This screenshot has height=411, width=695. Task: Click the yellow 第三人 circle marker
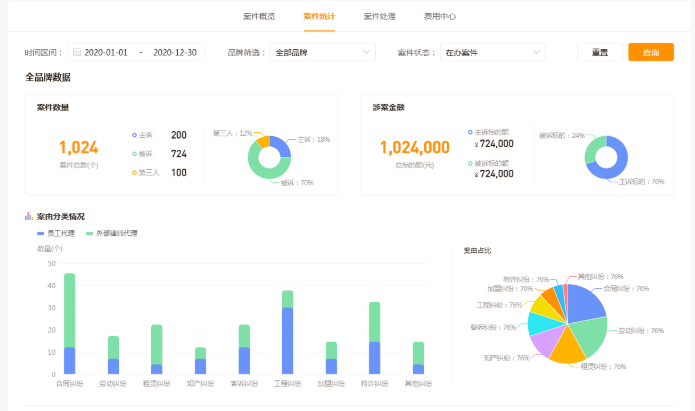[134, 173]
